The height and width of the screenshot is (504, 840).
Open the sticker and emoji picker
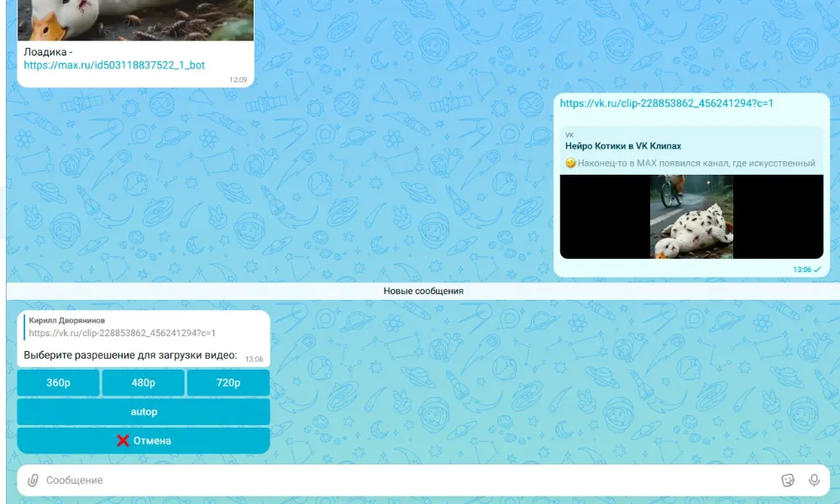tap(788, 480)
